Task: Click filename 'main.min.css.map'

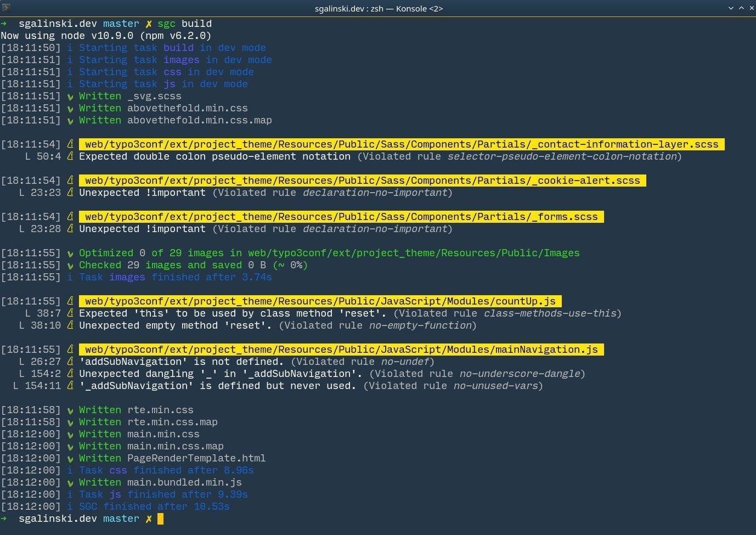Action: coord(176,446)
